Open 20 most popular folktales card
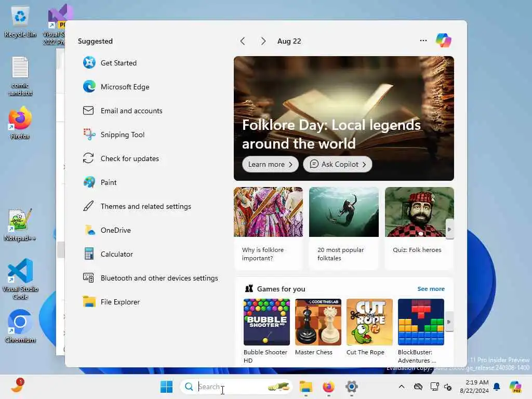 click(344, 229)
